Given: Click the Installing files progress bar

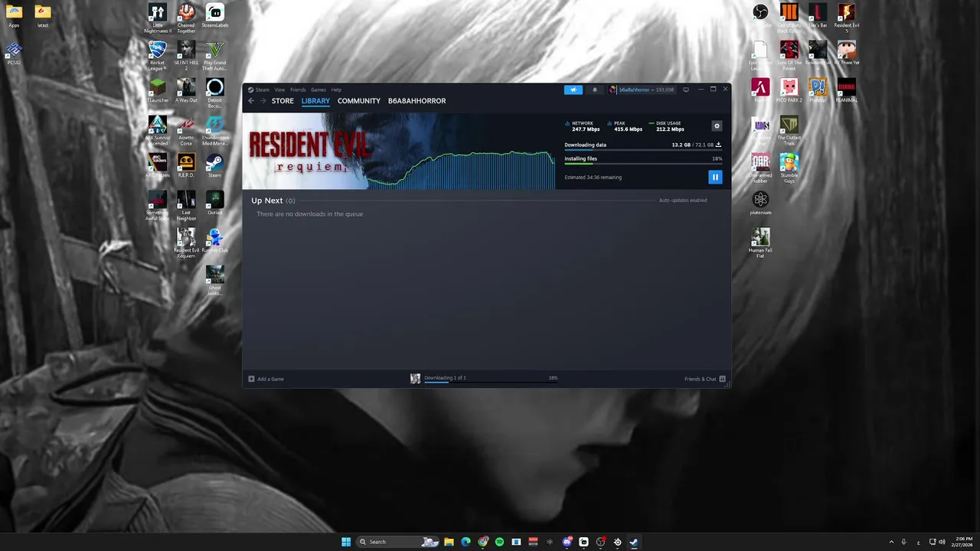Looking at the screenshot, I should (643, 164).
